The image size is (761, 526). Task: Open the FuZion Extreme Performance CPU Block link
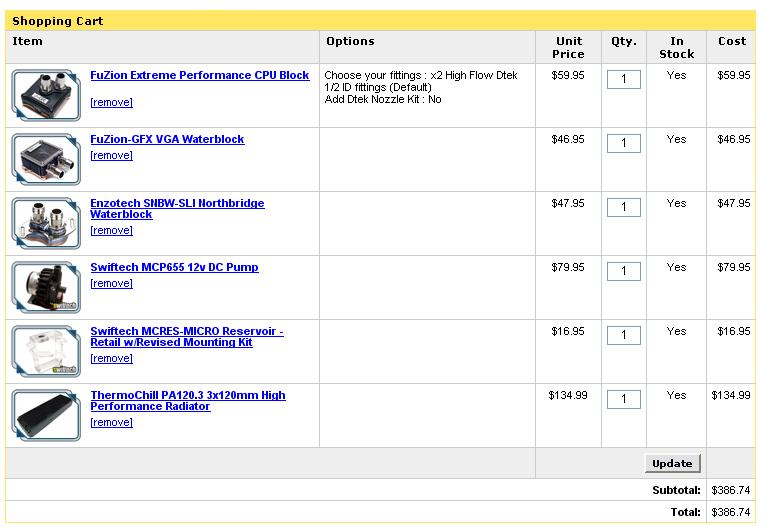pos(199,75)
